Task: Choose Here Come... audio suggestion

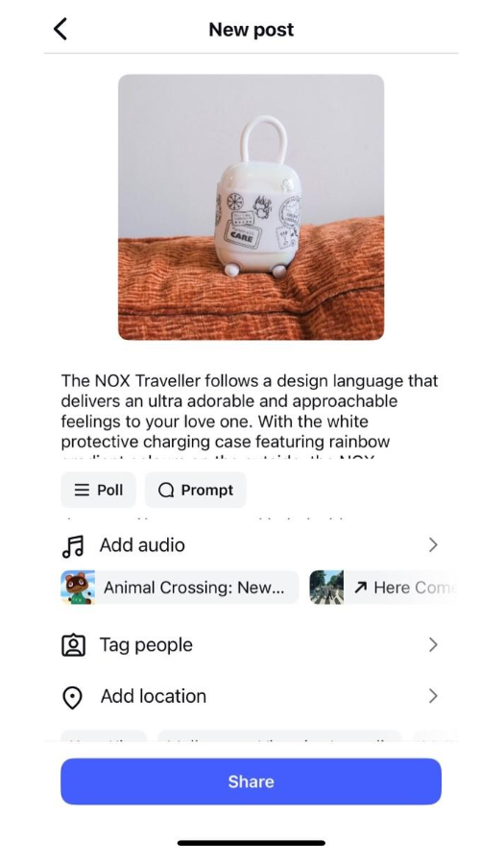Action: point(384,588)
